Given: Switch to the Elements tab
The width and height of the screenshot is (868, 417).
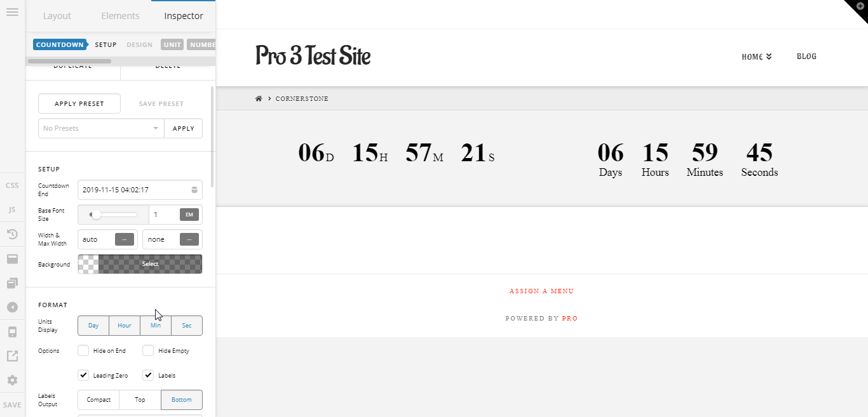Looking at the screenshot, I should click(x=120, y=16).
